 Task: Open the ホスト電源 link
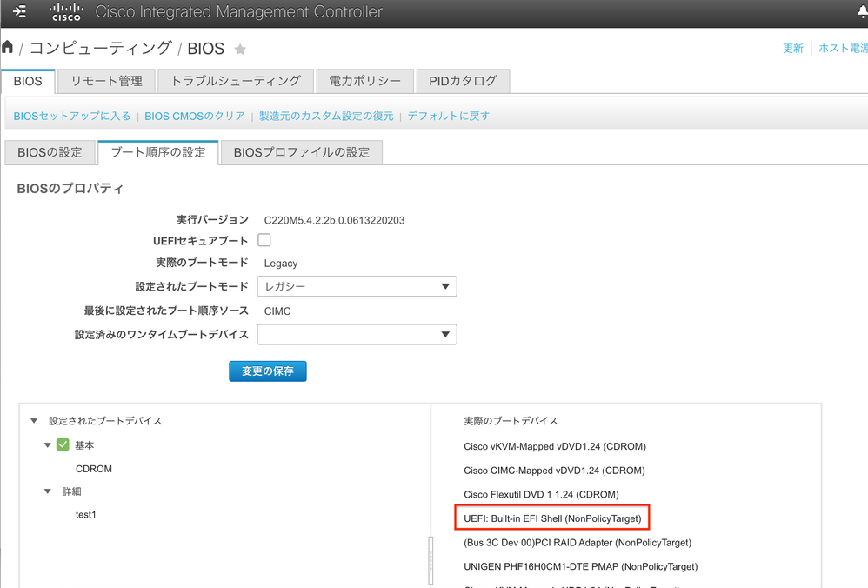click(x=843, y=48)
